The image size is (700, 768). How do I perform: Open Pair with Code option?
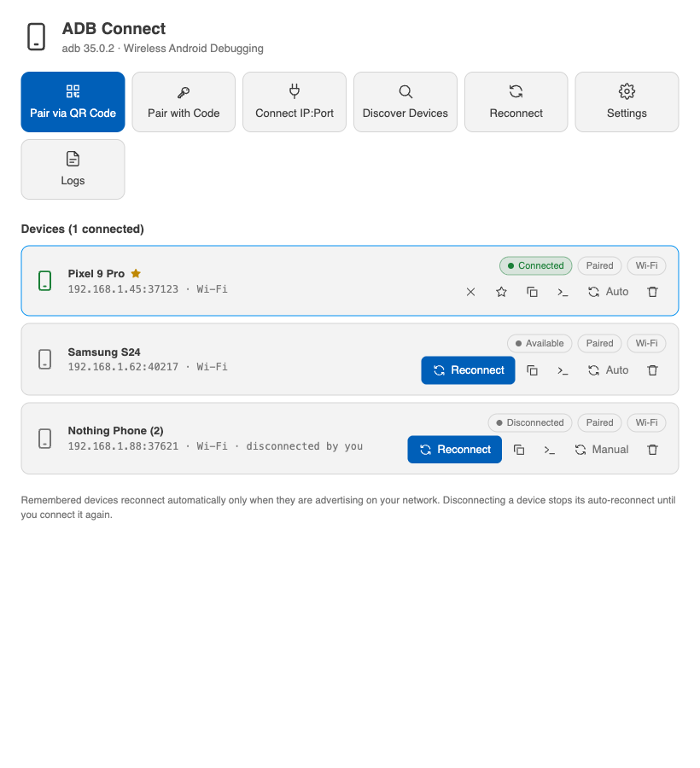click(x=184, y=102)
